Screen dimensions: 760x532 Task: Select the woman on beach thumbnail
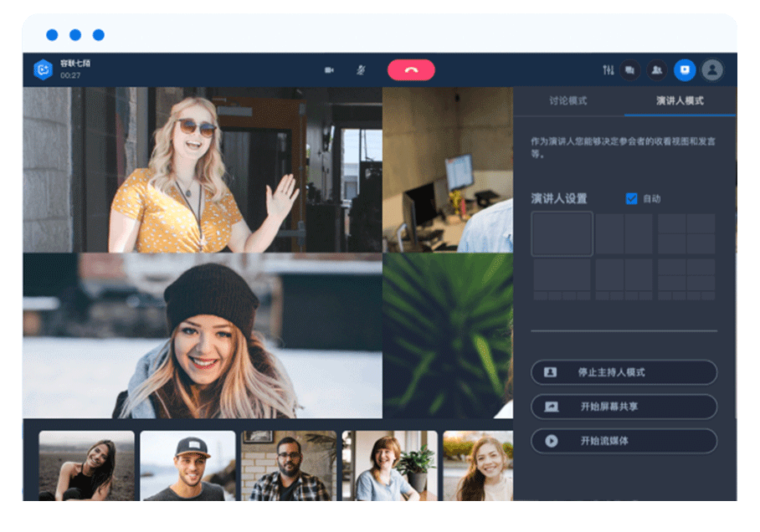(x=86, y=466)
